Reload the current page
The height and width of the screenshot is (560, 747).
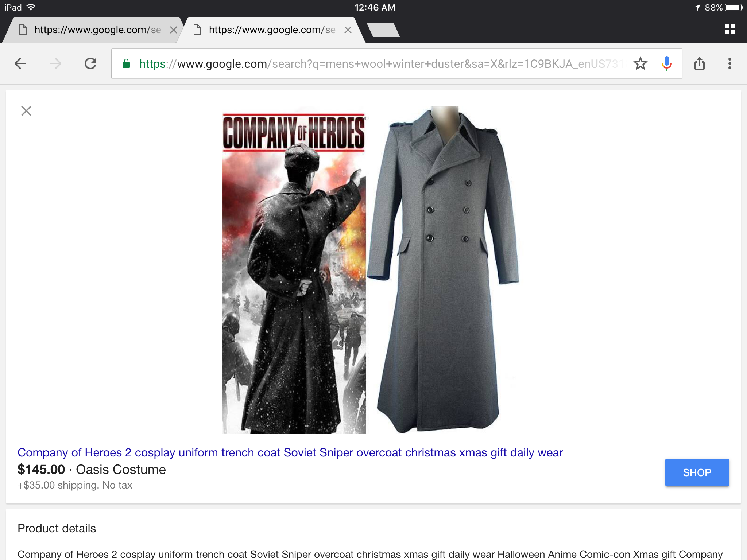pyautogui.click(x=90, y=63)
